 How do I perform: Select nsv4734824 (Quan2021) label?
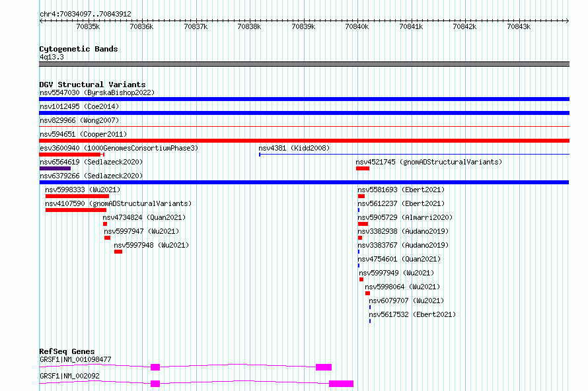tap(144, 217)
